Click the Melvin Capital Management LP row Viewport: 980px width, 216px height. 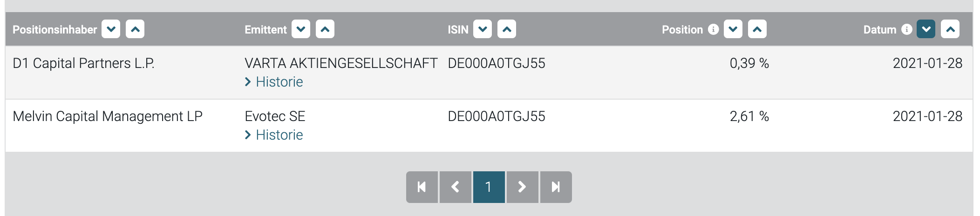108,116
